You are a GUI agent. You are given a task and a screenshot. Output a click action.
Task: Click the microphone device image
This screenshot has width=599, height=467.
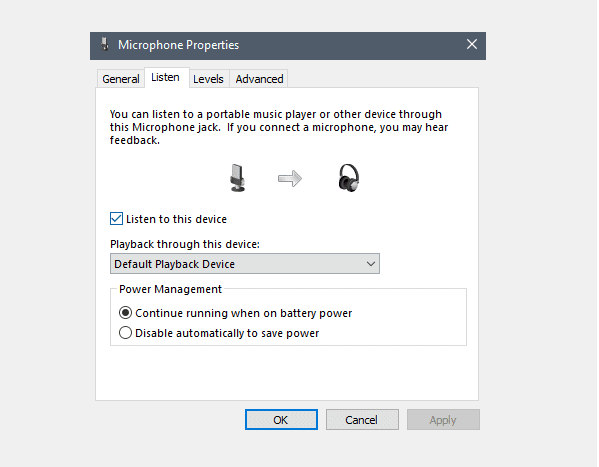[237, 178]
